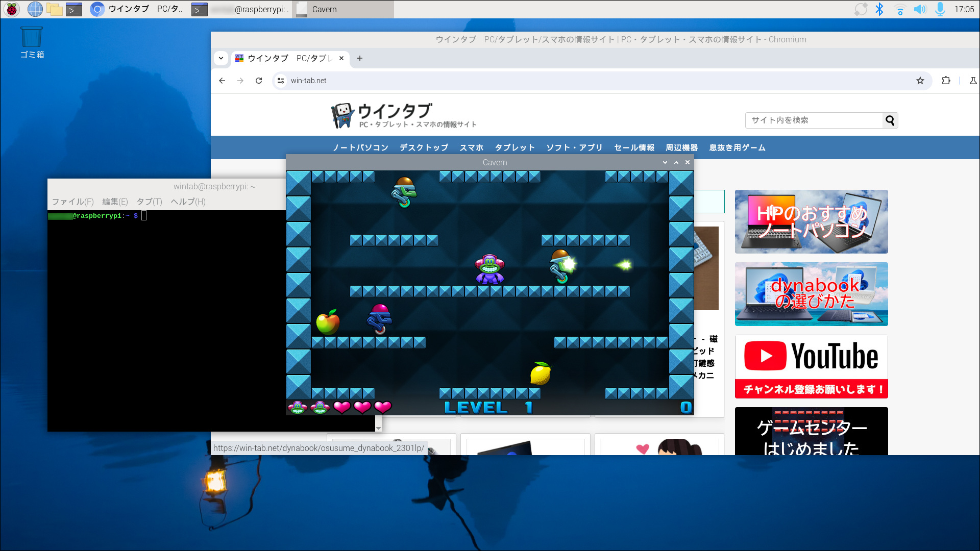Open the dynabookの選びかた banner
980x551 pixels.
point(811,294)
